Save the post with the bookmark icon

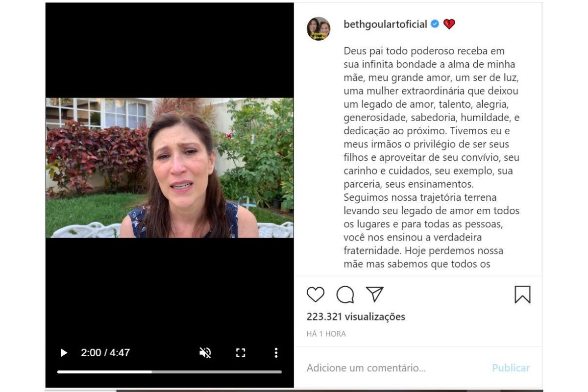(522, 294)
